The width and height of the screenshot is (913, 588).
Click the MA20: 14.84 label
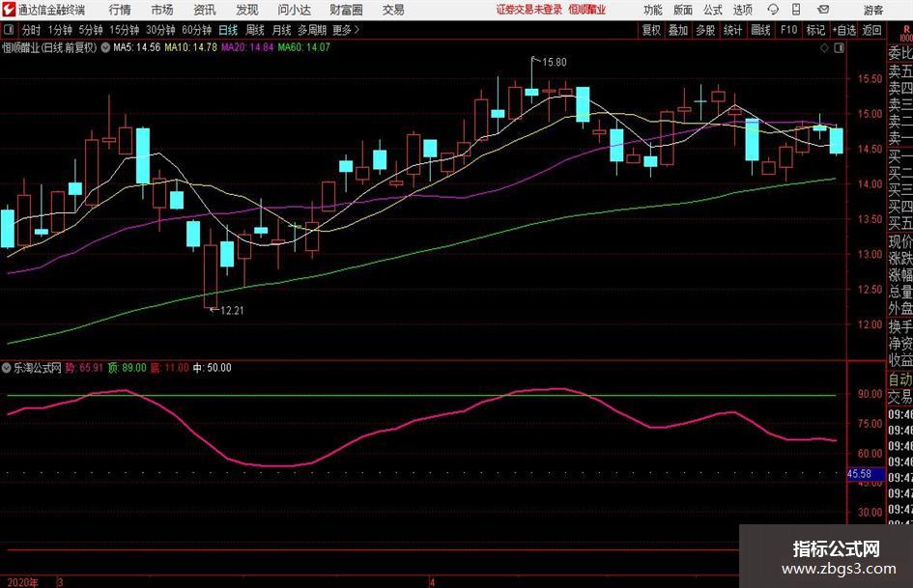pos(247,47)
